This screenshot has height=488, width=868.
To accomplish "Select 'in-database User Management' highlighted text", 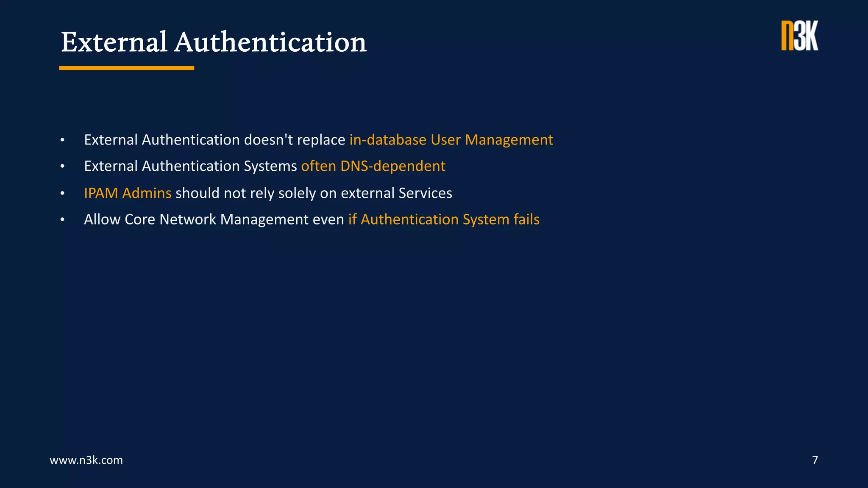I will pyautogui.click(x=451, y=140).
